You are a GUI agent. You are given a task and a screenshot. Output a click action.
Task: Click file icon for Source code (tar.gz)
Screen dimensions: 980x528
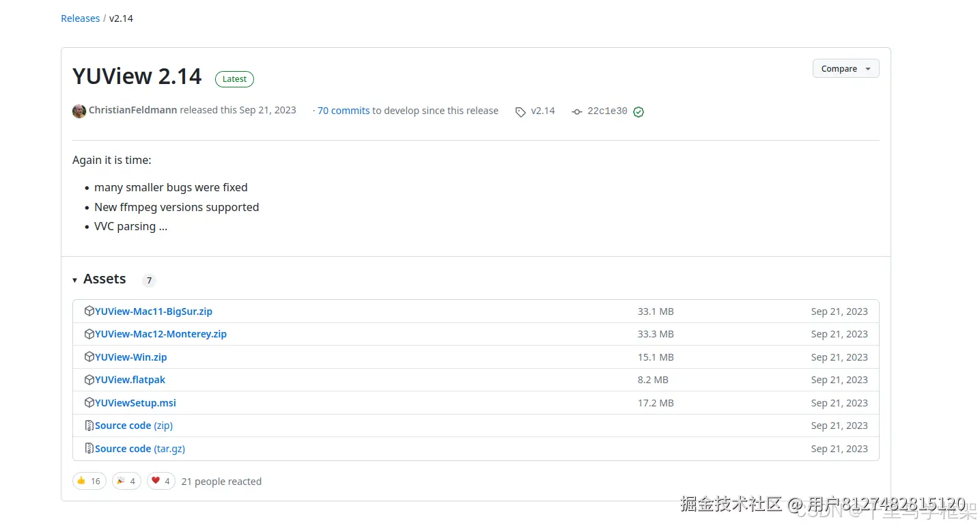pos(89,449)
